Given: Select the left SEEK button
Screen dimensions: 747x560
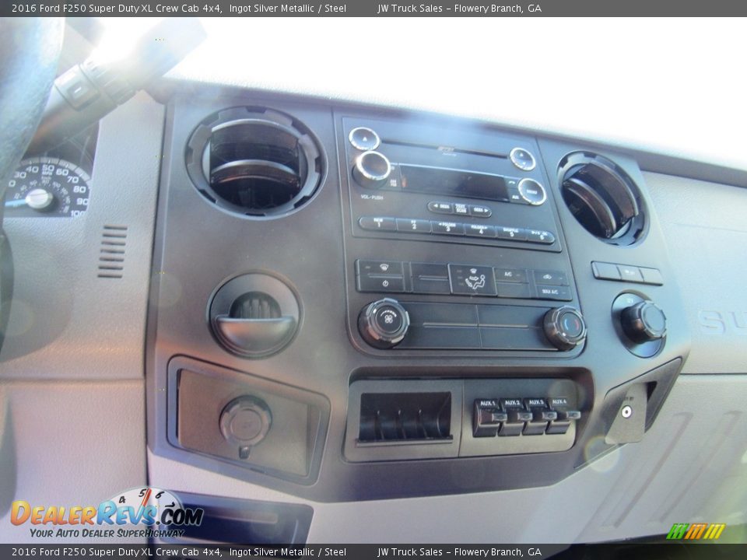Looking at the screenshot, I should tap(440, 207).
